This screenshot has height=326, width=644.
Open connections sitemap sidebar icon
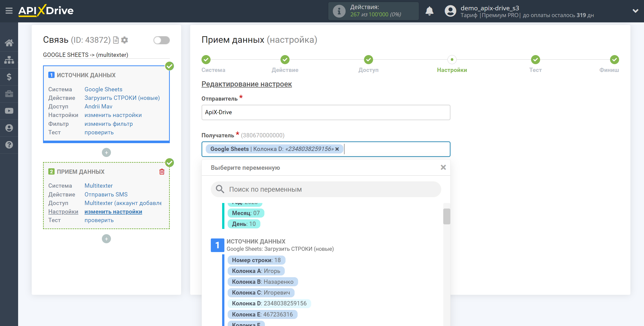(9, 60)
